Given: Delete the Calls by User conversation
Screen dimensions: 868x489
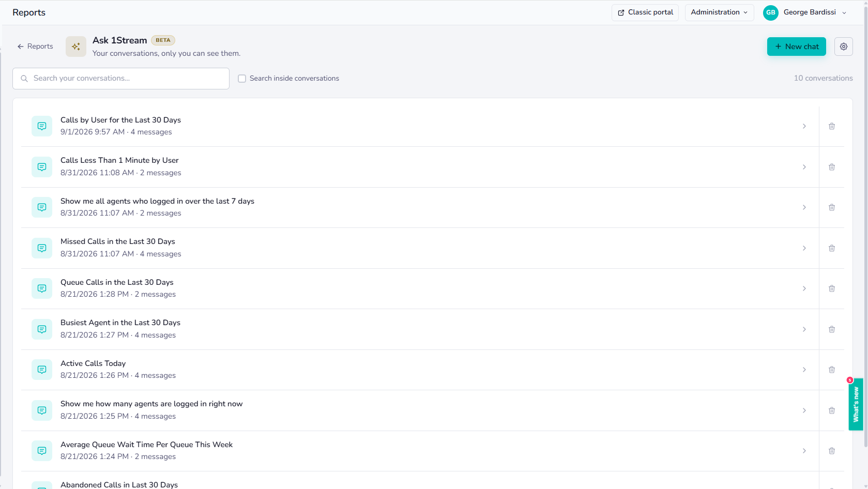Looking at the screenshot, I should (832, 126).
